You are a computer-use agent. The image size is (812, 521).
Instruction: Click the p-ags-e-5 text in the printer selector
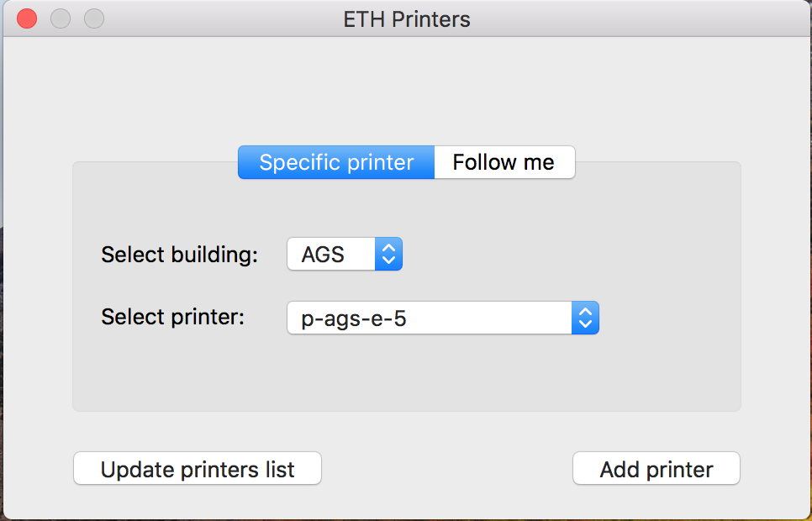(x=354, y=318)
